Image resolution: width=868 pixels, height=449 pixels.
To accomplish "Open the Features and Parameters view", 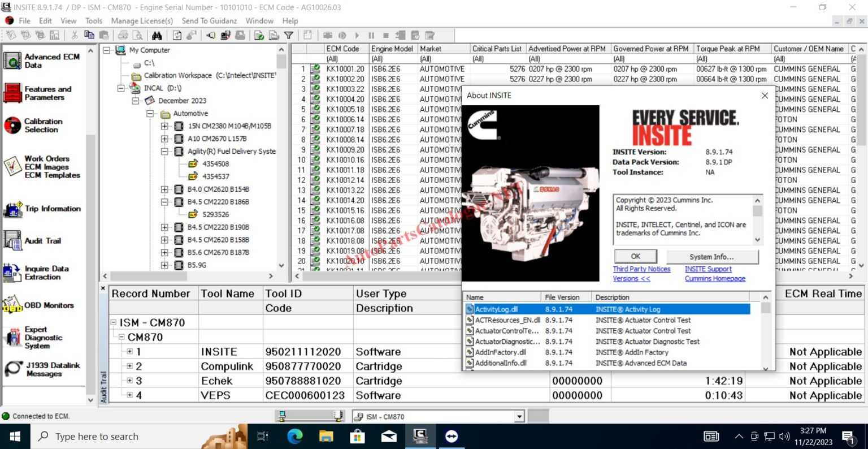I will pyautogui.click(x=38, y=93).
